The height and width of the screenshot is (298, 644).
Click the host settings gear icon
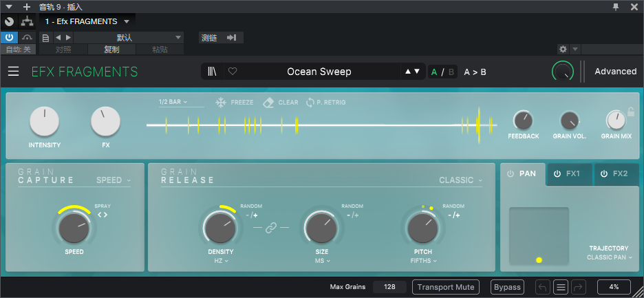(x=563, y=50)
